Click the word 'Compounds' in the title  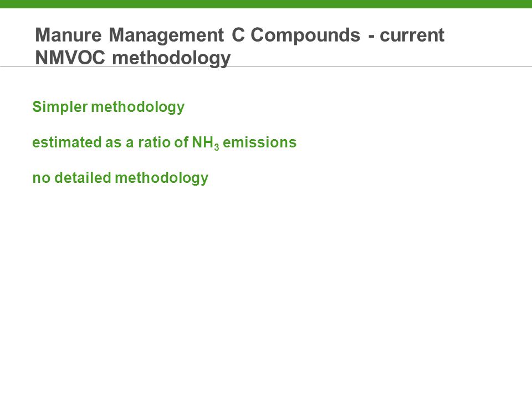tap(305, 35)
